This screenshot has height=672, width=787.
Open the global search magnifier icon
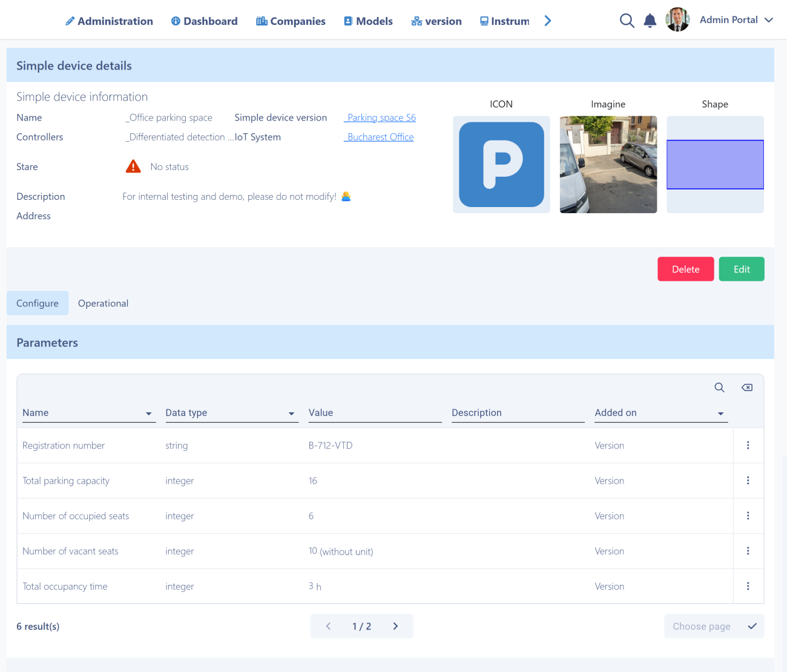click(627, 20)
